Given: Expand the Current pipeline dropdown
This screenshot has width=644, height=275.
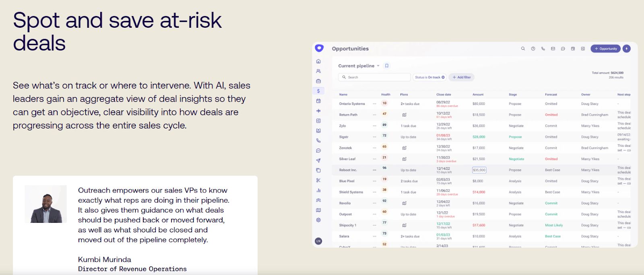Looking at the screenshot, I should (378, 66).
